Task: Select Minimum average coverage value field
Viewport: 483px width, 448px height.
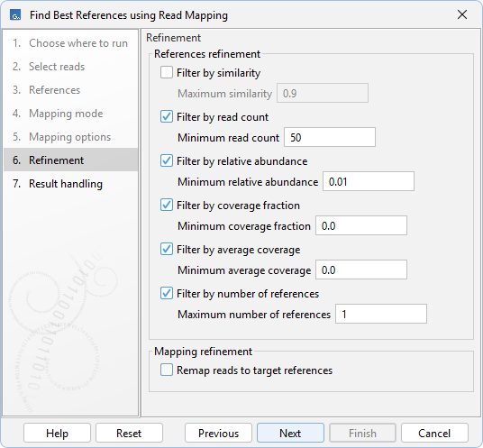Action: [x=361, y=270]
